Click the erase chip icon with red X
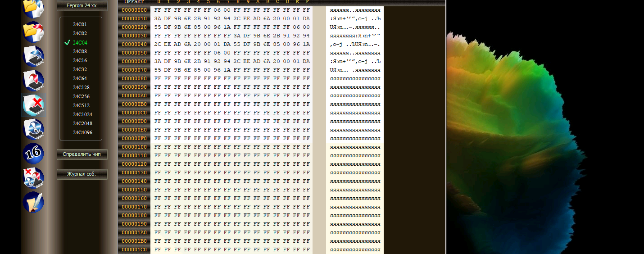 [x=33, y=105]
